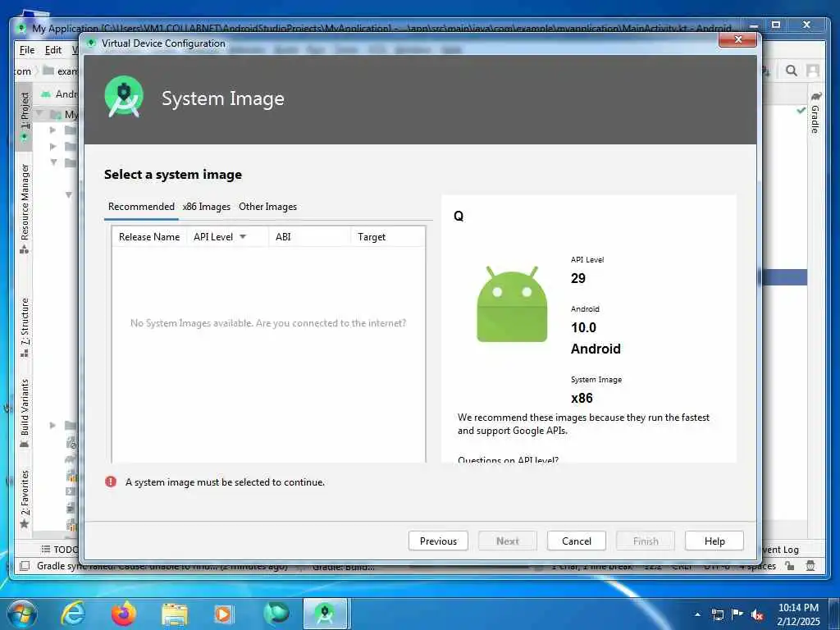The height and width of the screenshot is (630, 840).
Task: Open the TODO tool window tab
Action: [60, 549]
